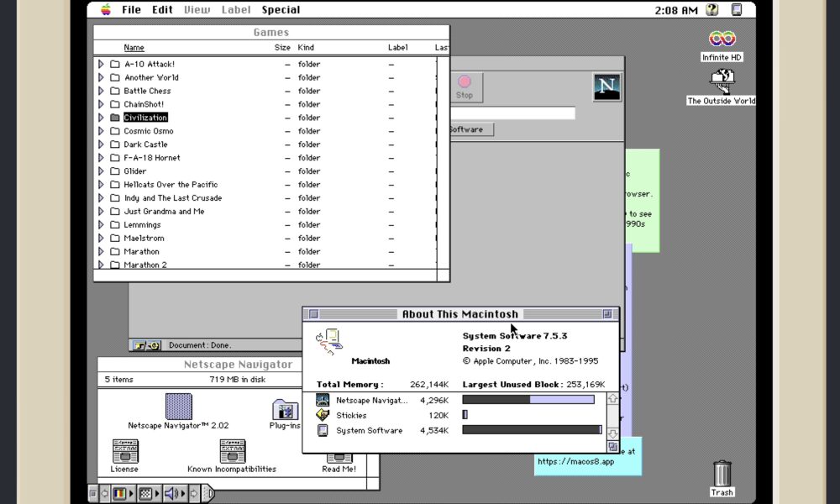Select the Read Me! document icon

tap(339, 458)
